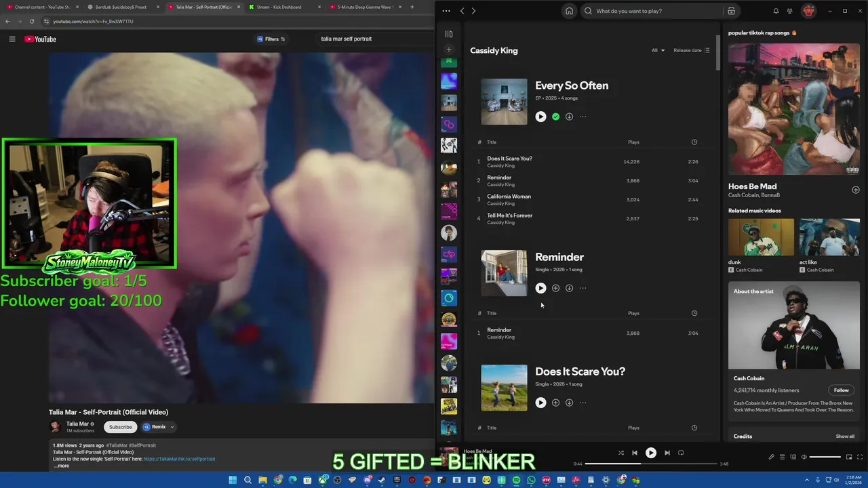Click YouTube logo home link
The height and width of the screenshot is (488, 868).
[x=41, y=39]
